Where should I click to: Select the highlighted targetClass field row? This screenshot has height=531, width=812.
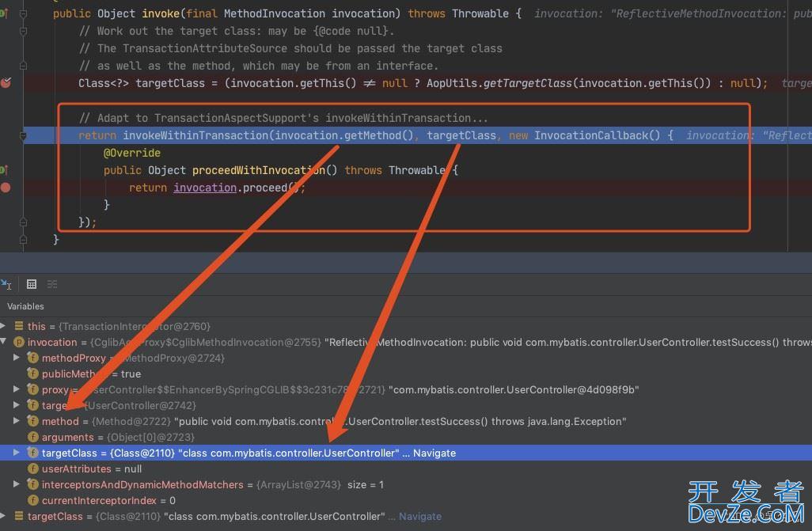click(x=237, y=453)
